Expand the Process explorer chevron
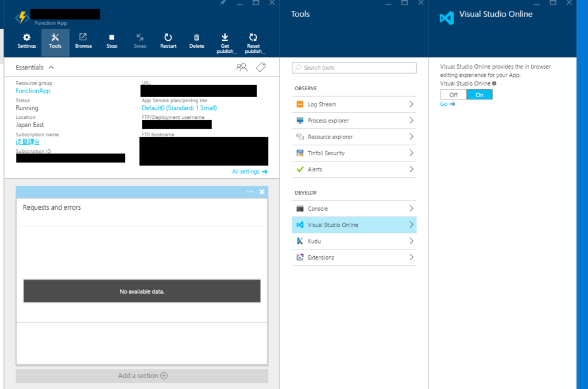588x389 pixels. click(x=411, y=121)
